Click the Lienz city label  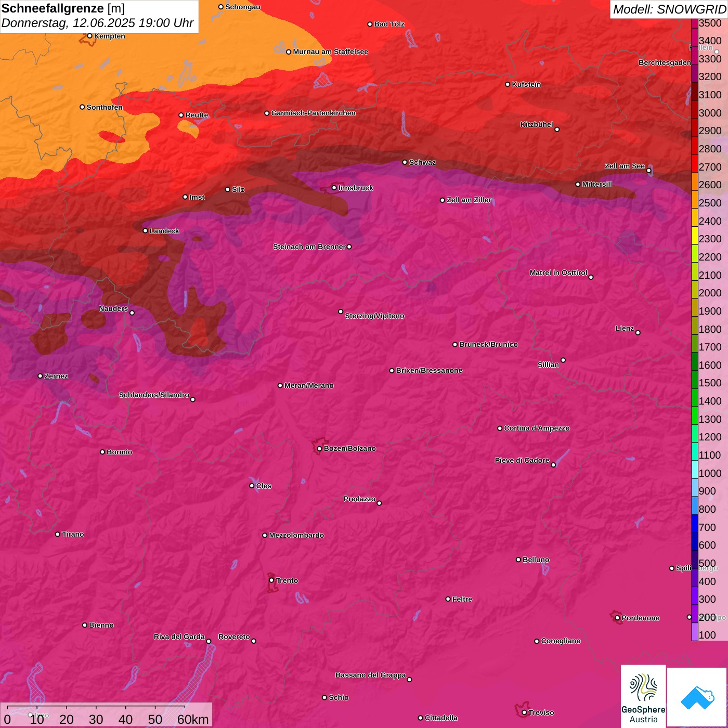tap(625, 328)
